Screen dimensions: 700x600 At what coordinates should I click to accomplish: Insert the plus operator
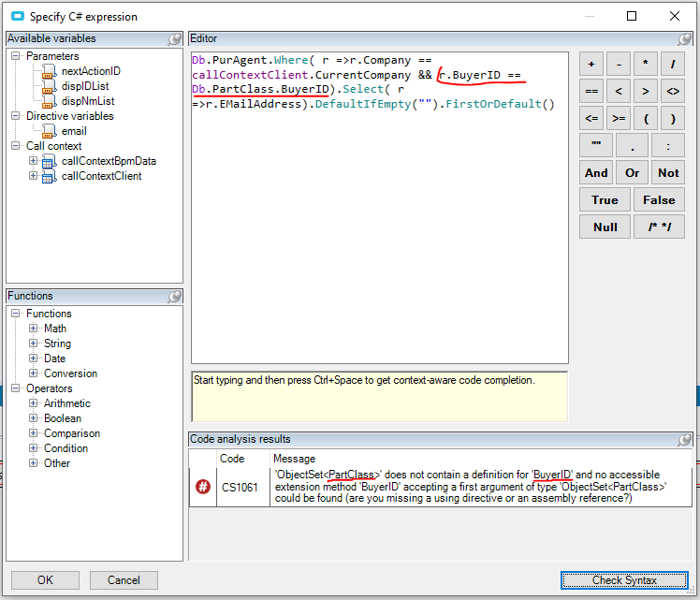[591, 64]
